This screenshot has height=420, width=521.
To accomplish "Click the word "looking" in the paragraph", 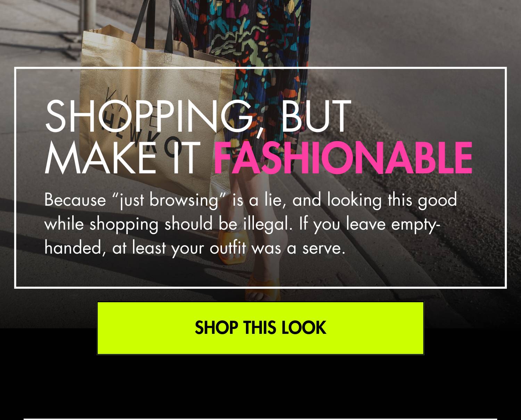I will point(354,201).
